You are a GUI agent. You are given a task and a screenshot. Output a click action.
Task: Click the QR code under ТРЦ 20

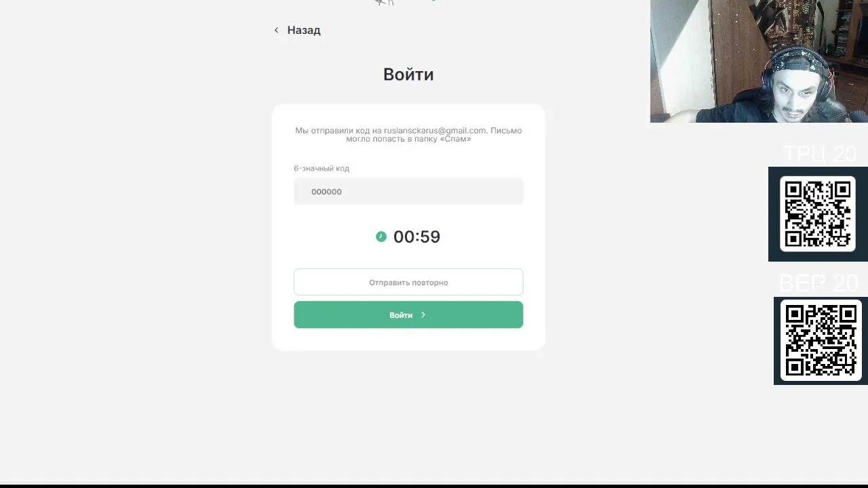click(x=817, y=214)
